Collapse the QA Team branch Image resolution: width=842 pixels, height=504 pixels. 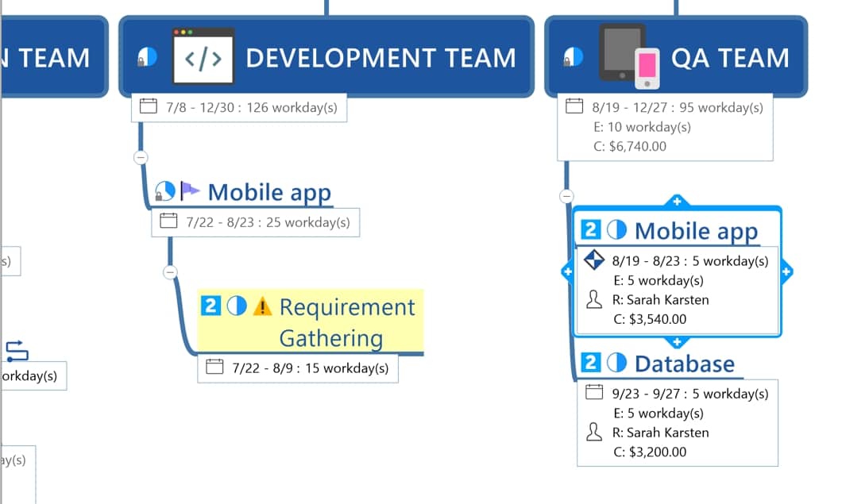[x=566, y=195]
